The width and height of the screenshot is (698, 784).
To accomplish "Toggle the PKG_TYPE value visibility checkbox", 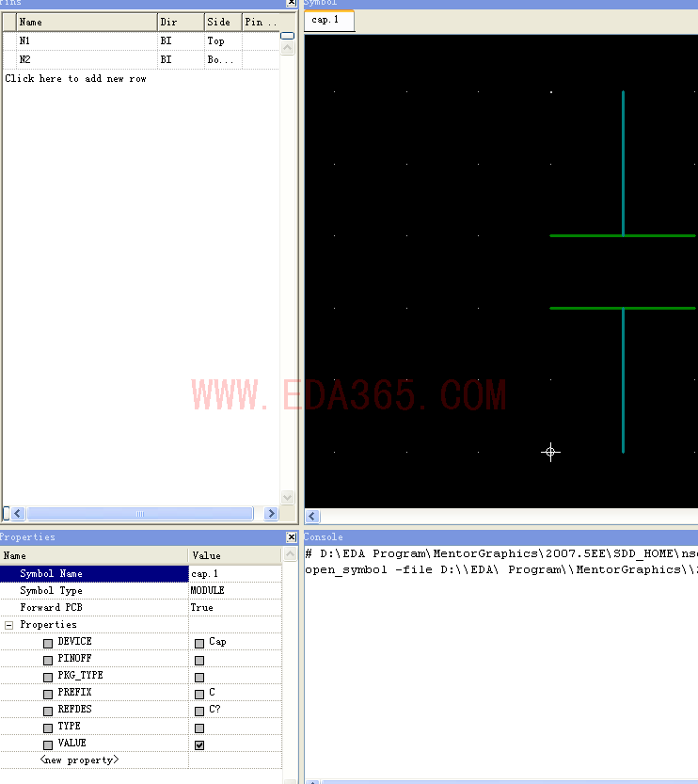I will click(199, 677).
